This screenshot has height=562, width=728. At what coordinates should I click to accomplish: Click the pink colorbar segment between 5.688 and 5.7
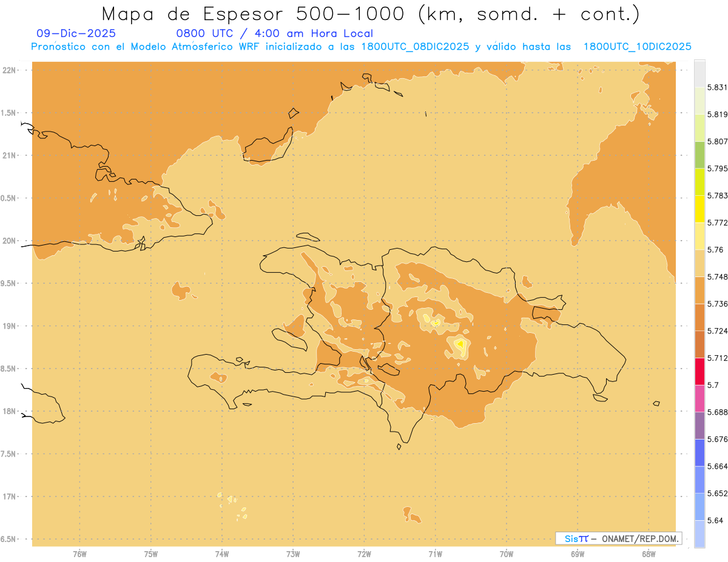coord(699,398)
